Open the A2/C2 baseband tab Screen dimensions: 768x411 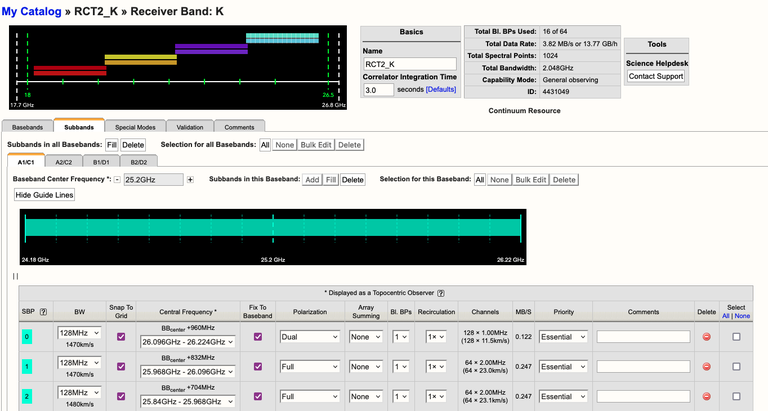(63, 161)
